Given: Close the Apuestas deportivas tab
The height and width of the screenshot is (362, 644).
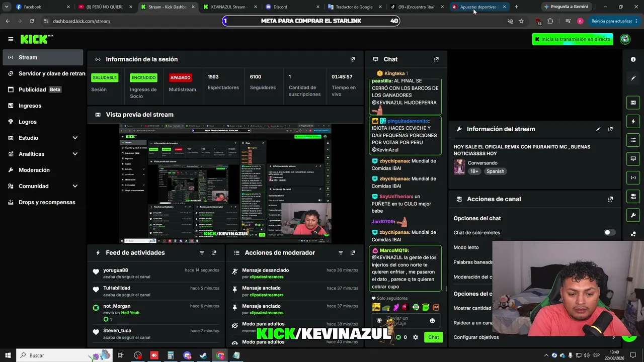Looking at the screenshot, I should coord(504,7).
